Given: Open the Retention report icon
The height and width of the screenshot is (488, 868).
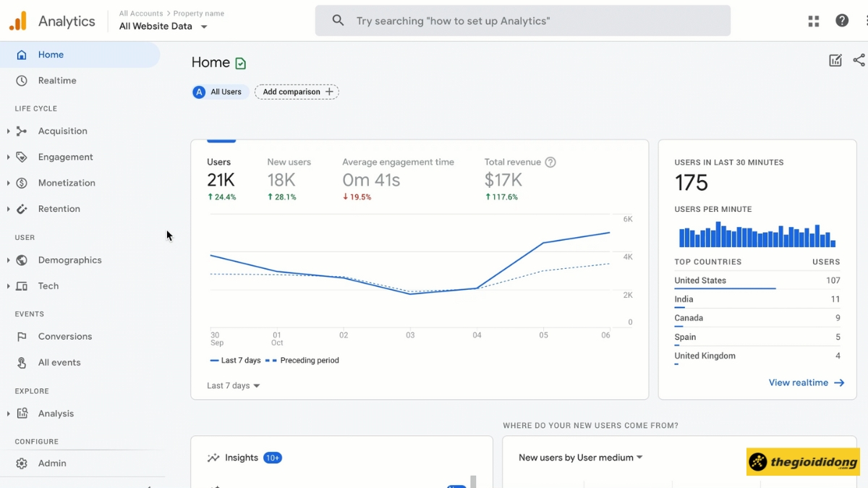Looking at the screenshot, I should [x=21, y=209].
